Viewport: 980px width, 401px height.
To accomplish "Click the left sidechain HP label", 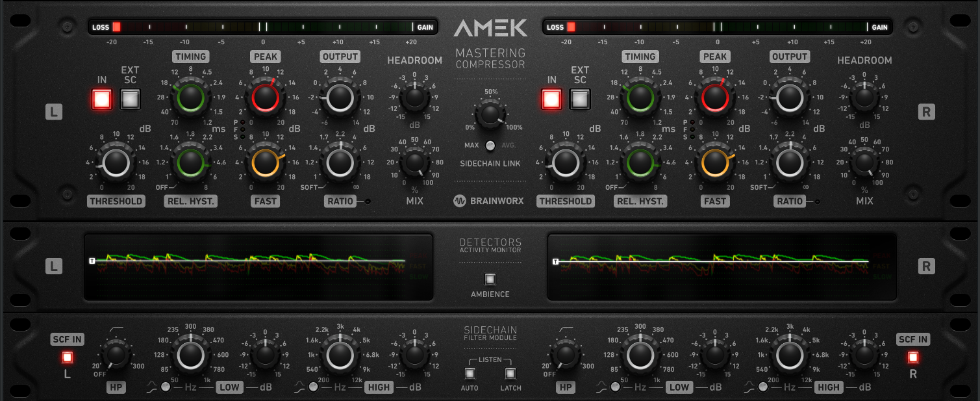I will (x=116, y=387).
